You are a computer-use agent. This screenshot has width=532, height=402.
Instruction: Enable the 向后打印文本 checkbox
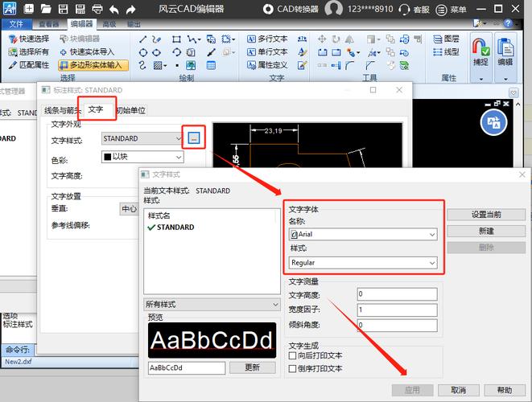click(294, 355)
